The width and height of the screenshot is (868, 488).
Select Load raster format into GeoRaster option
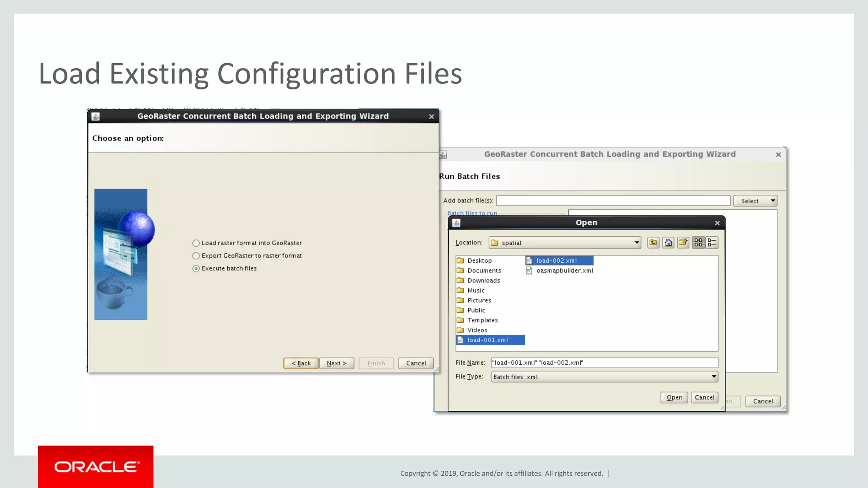[247, 243]
